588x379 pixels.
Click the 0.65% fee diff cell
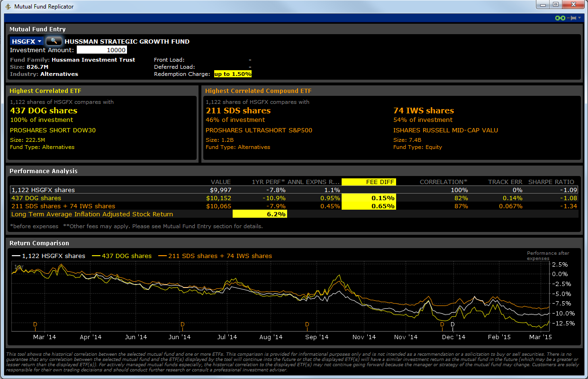tap(369, 206)
